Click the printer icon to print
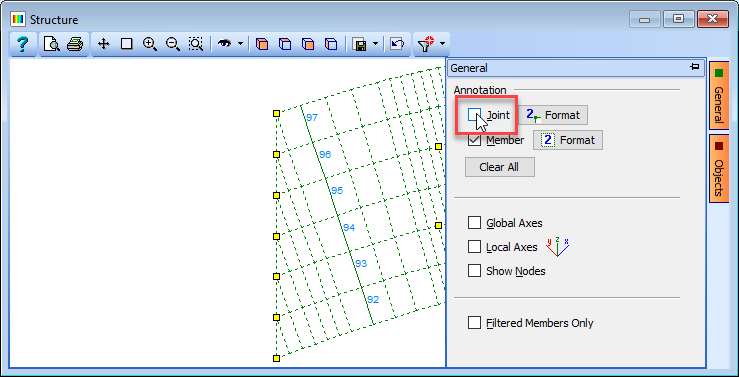This screenshot has height=377, width=739. point(75,44)
